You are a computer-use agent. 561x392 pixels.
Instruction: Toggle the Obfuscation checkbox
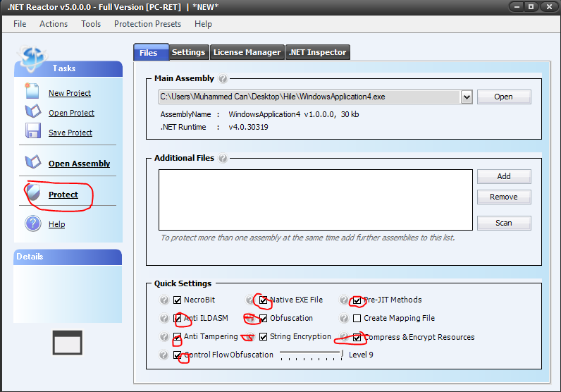tap(264, 318)
